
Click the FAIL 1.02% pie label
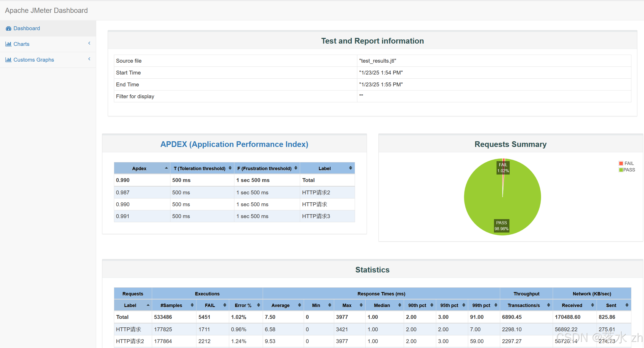(x=503, y=168)
